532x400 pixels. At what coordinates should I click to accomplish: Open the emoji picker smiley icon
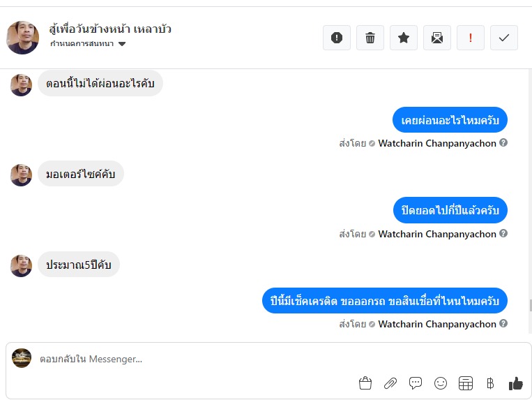pos(441,383)
